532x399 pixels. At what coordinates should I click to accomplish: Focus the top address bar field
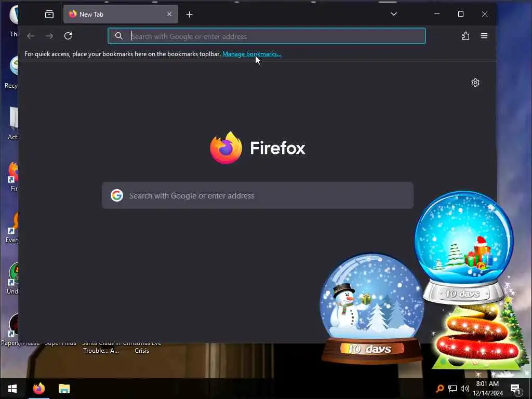pyautogui.click(x=267, y=36)
